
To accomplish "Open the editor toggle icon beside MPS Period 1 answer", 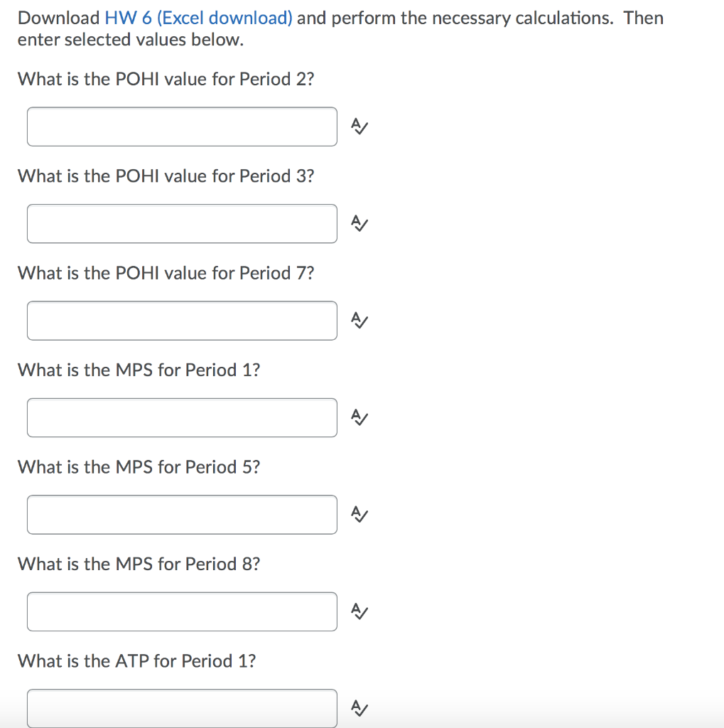I will 358,417.
